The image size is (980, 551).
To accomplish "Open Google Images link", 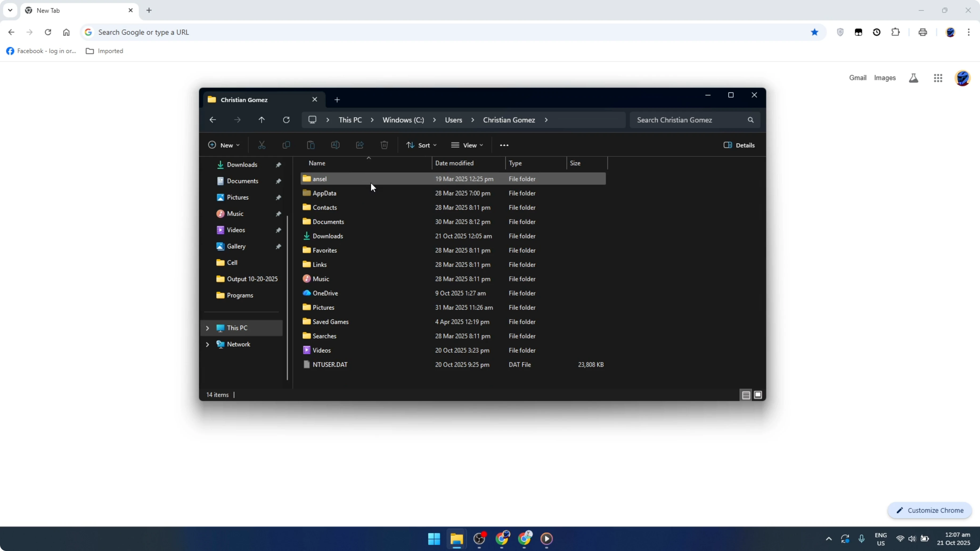I will tap(885, 78).
